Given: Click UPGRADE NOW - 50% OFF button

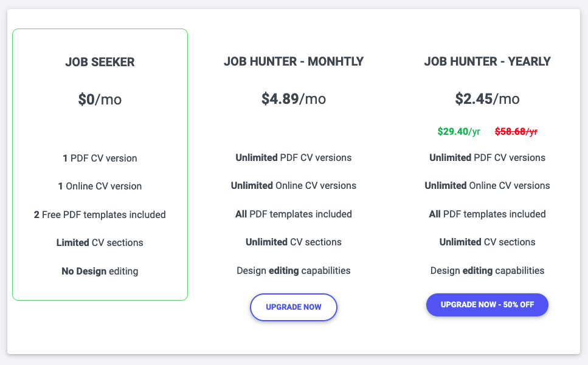Looking at the screenshot, I should 487,305.
